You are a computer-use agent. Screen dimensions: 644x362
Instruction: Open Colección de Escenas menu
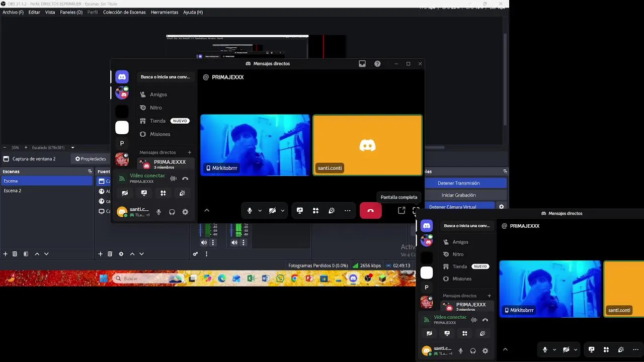click(124, 12)
